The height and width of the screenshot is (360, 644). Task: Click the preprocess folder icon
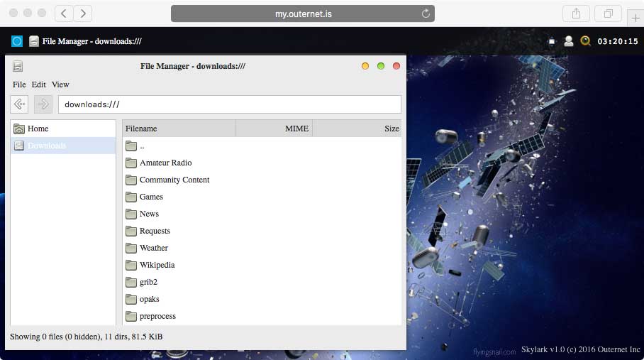coord(131,317)
